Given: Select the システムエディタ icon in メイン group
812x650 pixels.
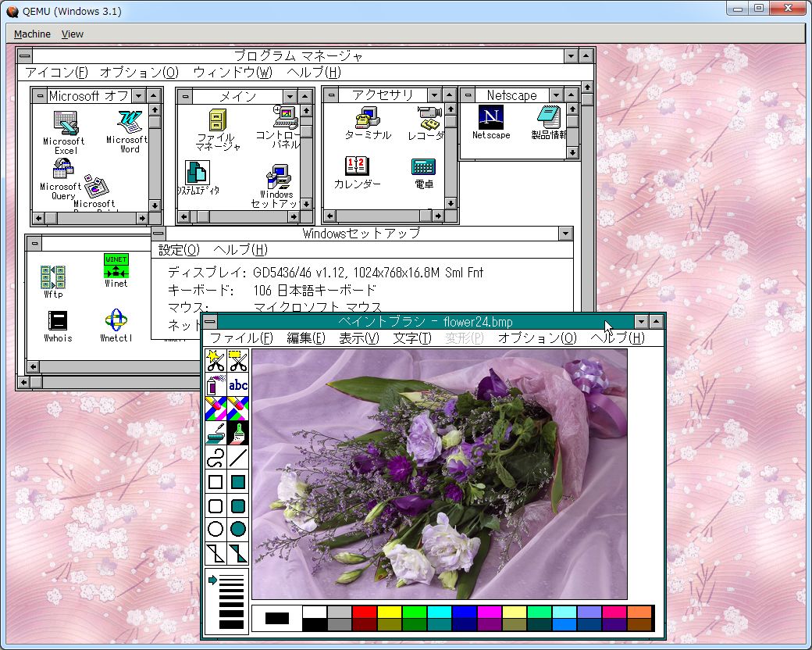Looking at the screenshot, I should [x=198, y=178].
